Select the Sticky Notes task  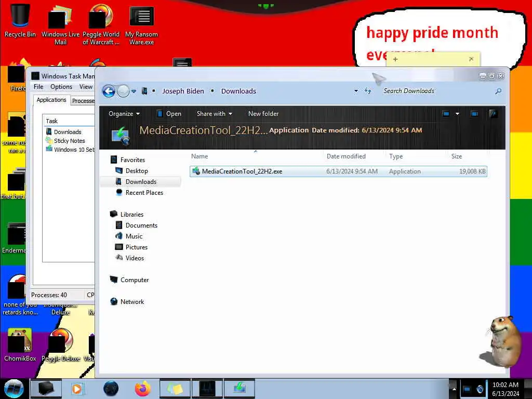pos(65,140)
